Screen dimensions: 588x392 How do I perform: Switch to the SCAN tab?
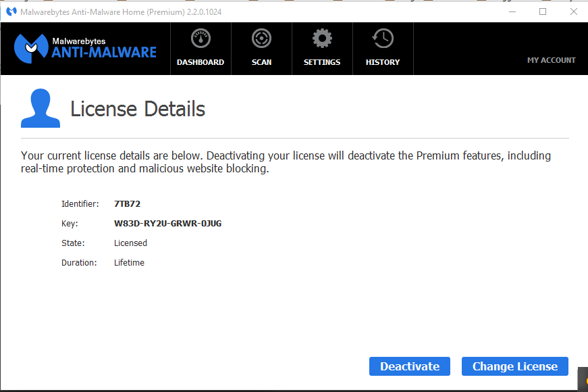pos(261,62)
